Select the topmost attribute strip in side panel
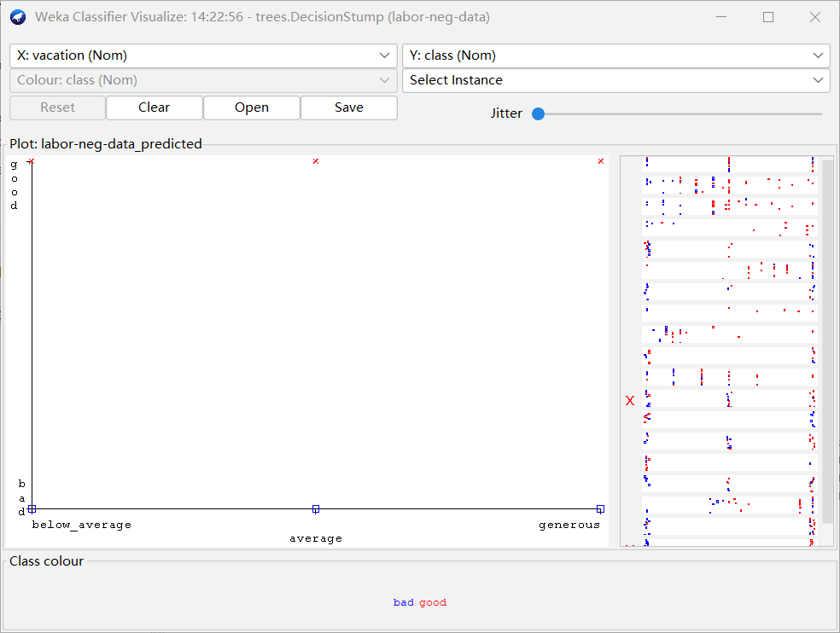The width and height of the screenshot is (840, 633). [x=730, y=165]
